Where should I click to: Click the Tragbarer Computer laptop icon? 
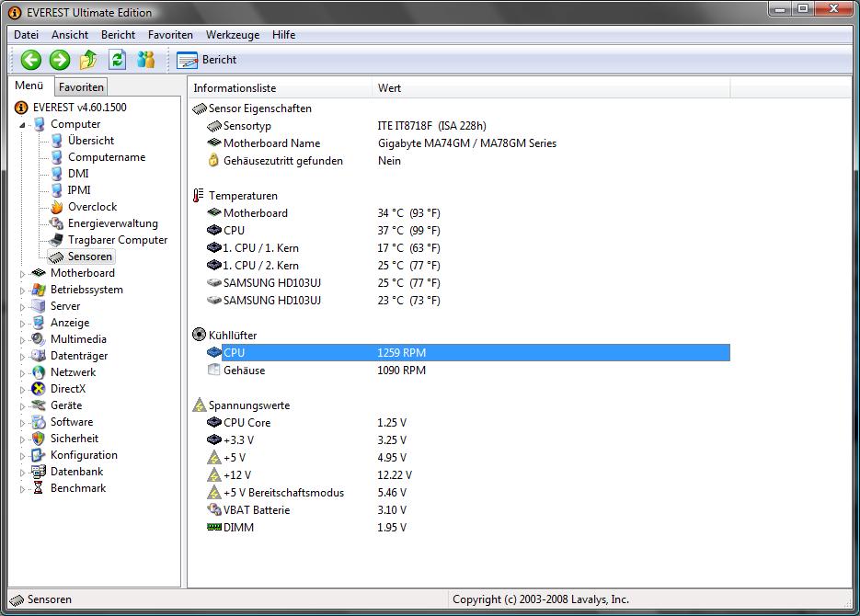[x=56, y=240]
